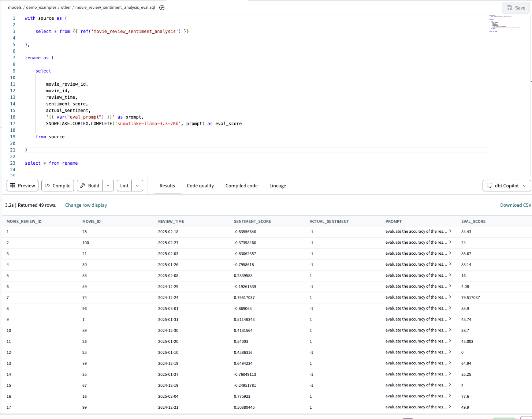The width and height of the screenshot is (532, 419).
Task: Download results as CSV
Action: [x=515, y=205]
